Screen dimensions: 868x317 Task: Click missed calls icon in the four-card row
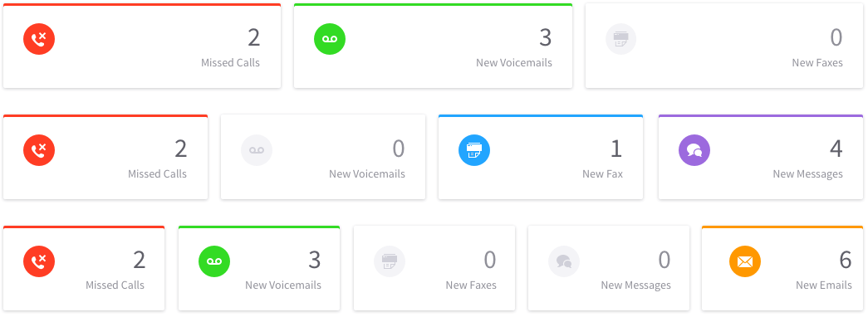(39, 150)
